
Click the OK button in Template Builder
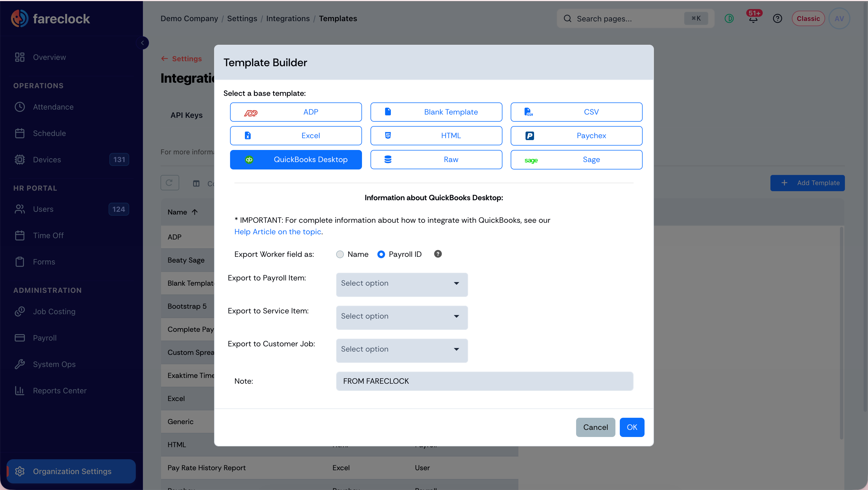pos(632,427)
